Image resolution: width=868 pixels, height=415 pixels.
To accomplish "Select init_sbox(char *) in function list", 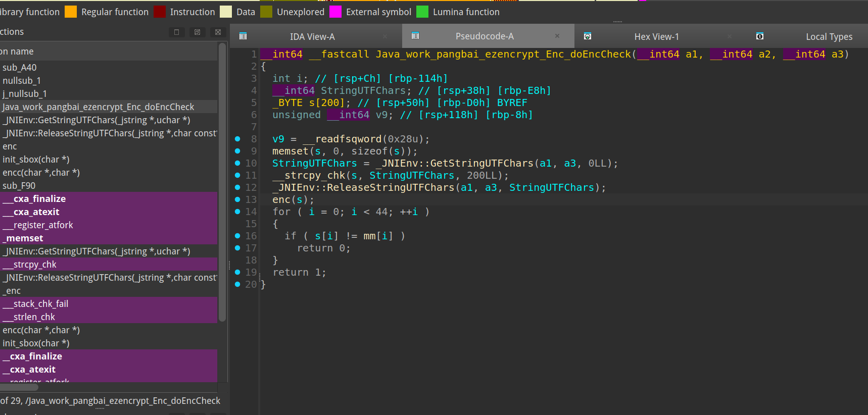I will pos(36,160).
